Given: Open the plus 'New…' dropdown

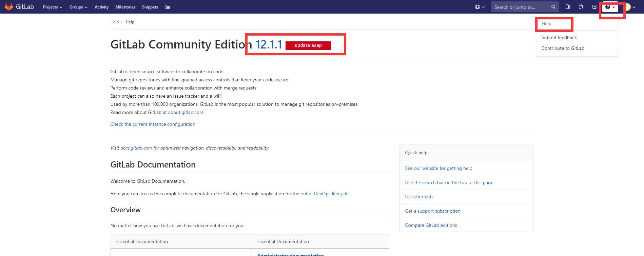Looking at the screenshot, I should point(480,7).
